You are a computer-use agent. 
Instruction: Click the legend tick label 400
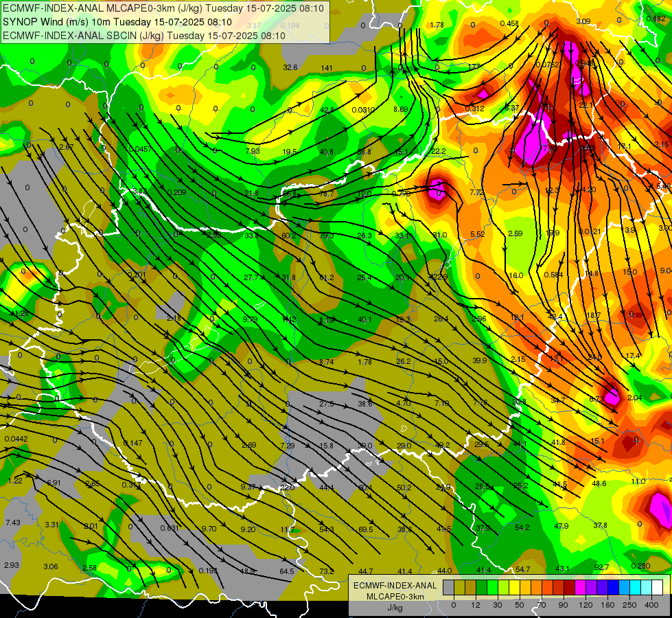651,605
